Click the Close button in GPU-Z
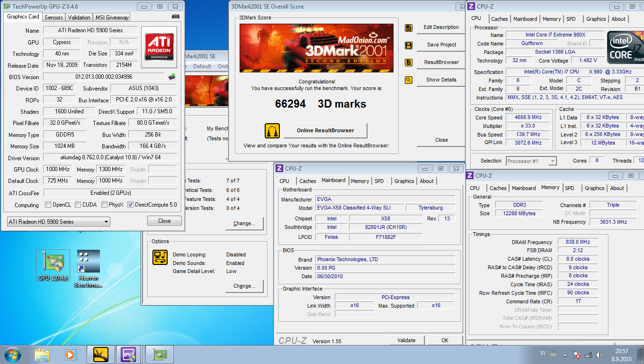 coord(164,221)
